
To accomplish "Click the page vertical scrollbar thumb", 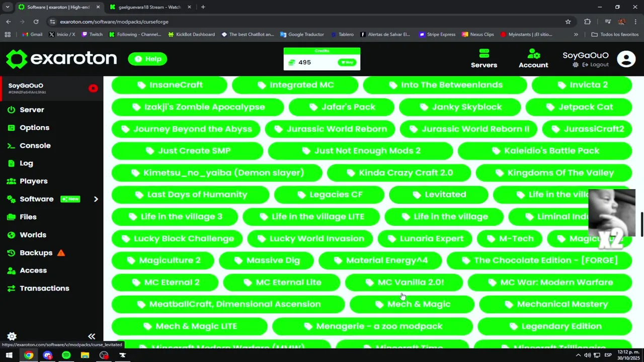I will tap(641, 224).
